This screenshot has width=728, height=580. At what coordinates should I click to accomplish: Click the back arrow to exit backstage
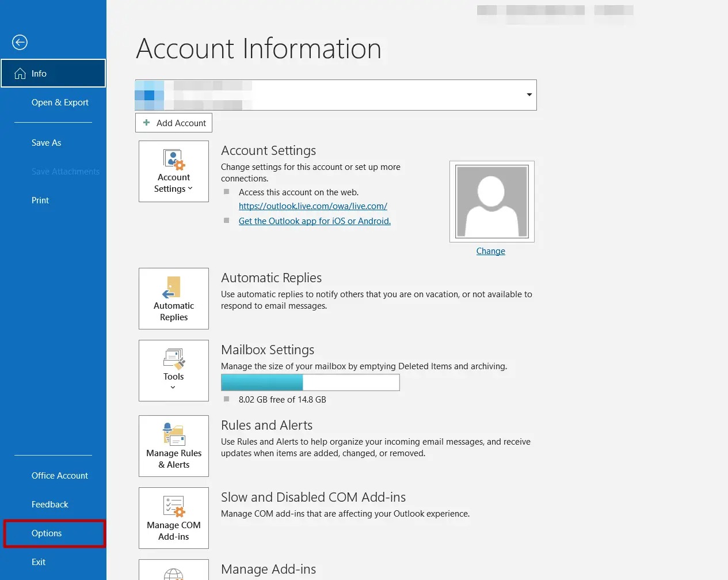point(19,42)
